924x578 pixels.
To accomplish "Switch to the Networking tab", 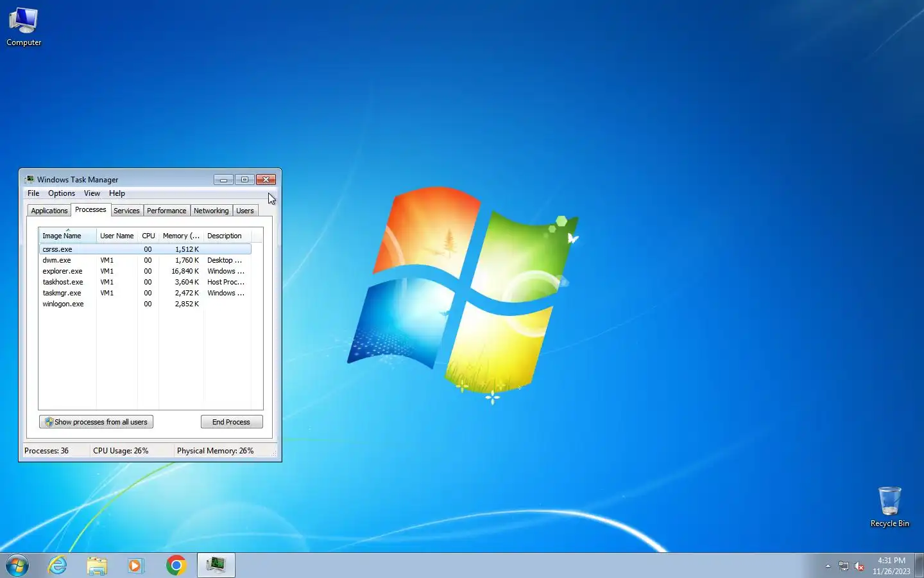I will 211,211.
